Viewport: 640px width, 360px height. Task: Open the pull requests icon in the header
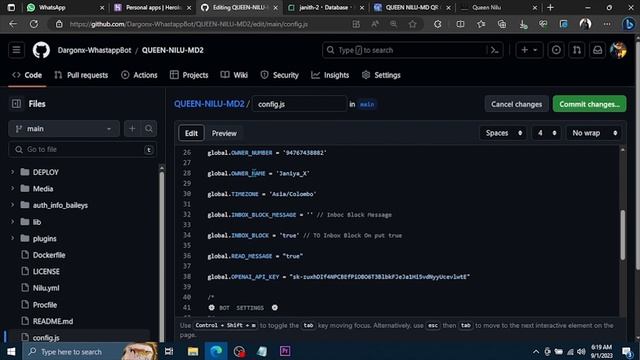click(x=577, y=50)
